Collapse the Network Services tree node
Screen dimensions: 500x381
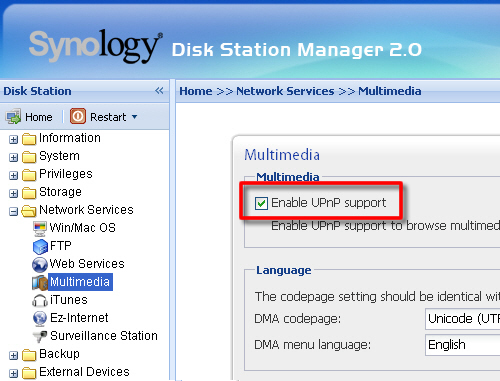click(x=13, y=211)
